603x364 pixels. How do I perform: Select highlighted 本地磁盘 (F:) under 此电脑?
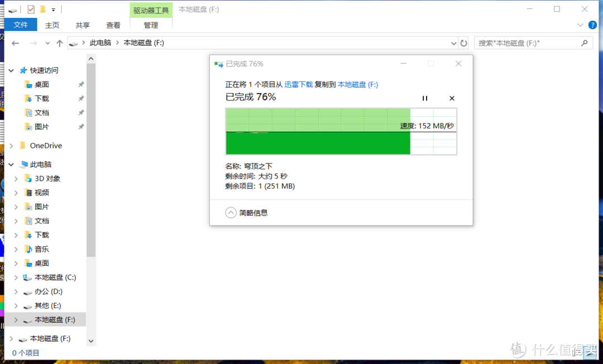coord(54,320)
